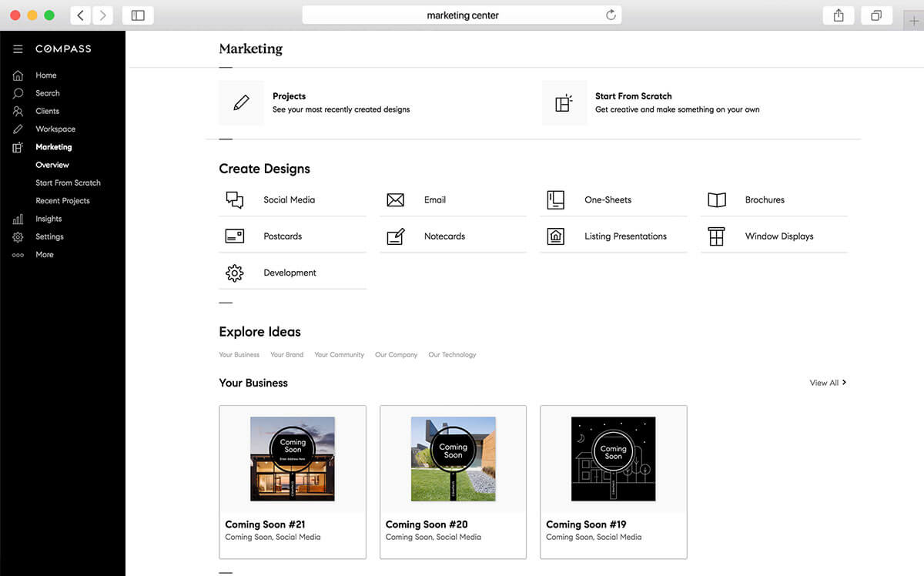
Task: Click the Listing Presentations house icon
Action: pos(555,236)
